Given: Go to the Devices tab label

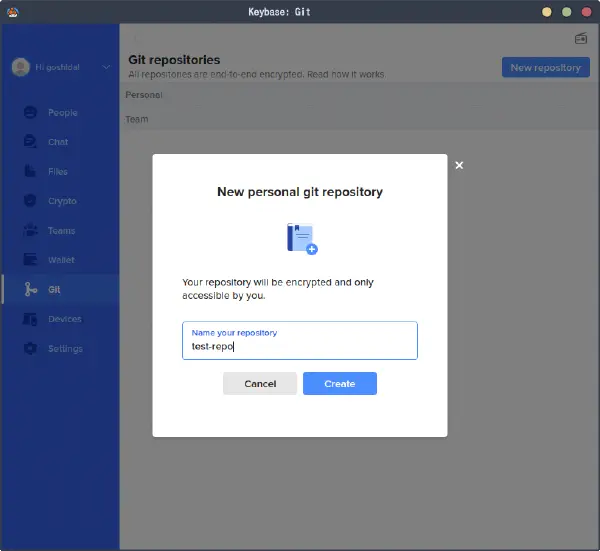Looking at the screenshot, I should pos(65,319).
